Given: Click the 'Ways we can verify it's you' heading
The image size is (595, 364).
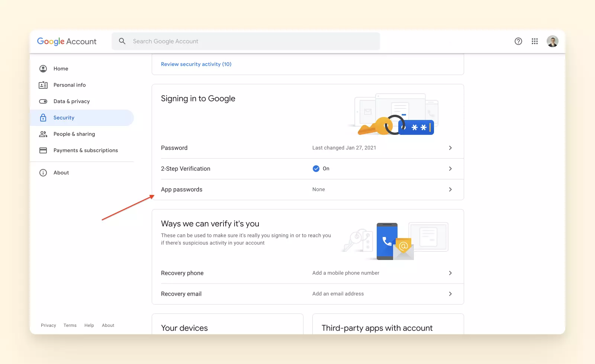Looking at the screenshot, I should pyautogui.click(x=210, y=224).
